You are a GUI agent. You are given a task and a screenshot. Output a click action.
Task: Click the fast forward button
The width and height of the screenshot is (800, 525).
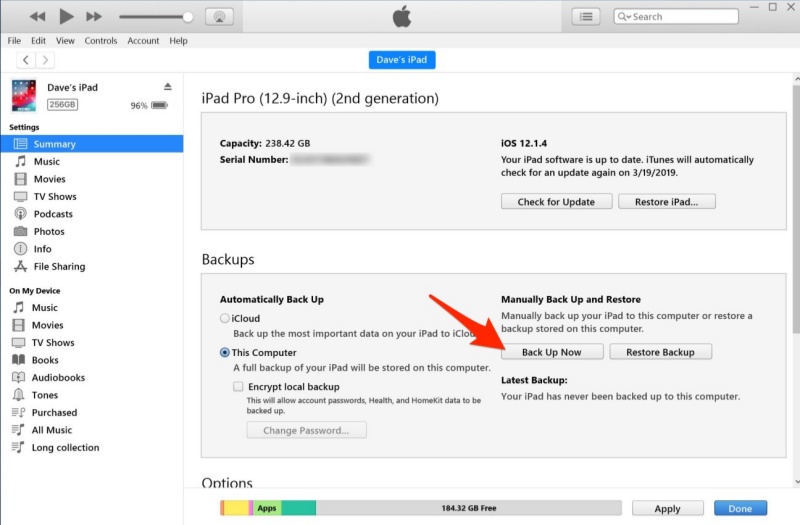tap(94, 17)
